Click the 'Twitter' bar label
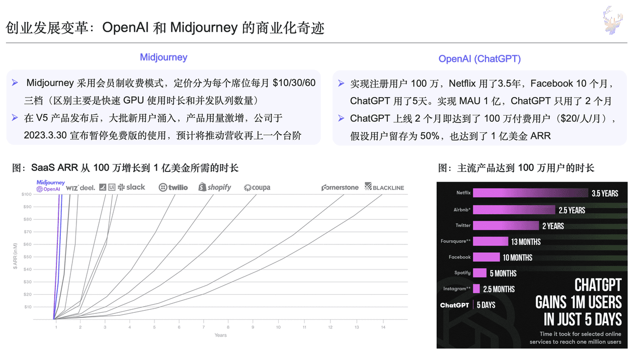This screenshot has width=644, height=355. coord(463,226)
